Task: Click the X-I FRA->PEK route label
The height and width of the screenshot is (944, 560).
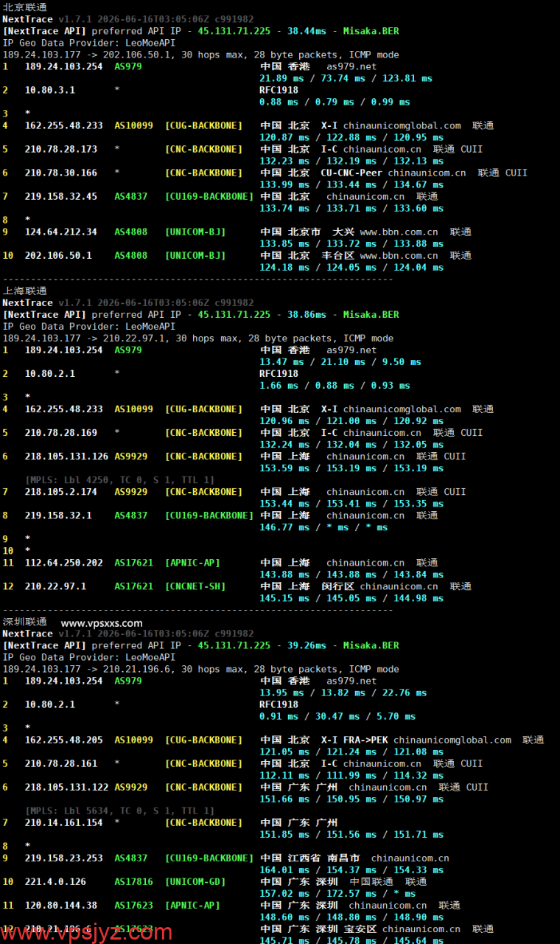Action: click(x=354, y=740)
